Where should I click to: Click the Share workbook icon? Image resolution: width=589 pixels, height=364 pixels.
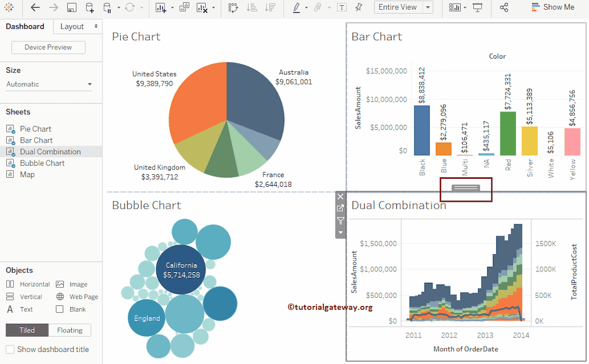504,7
